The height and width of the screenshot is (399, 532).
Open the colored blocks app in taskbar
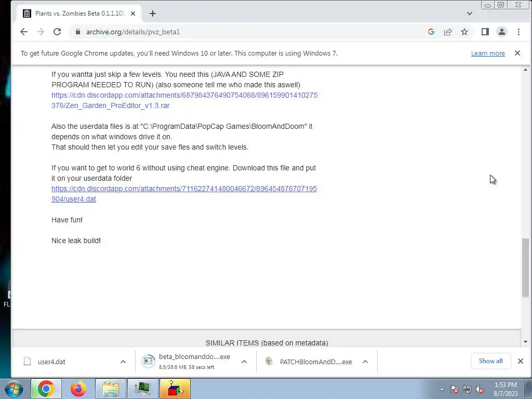tap(175, 389)
